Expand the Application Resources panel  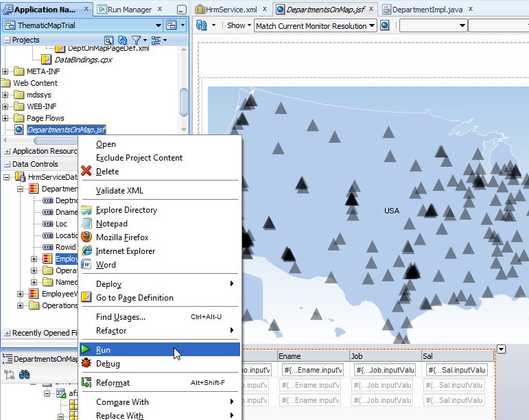pos(7,151)
